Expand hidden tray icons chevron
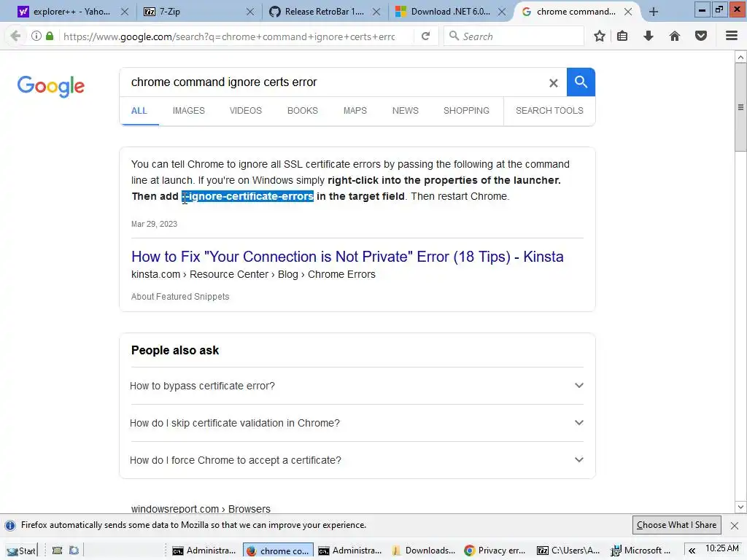This screenshot has width=747, height=560. [692, 551]
